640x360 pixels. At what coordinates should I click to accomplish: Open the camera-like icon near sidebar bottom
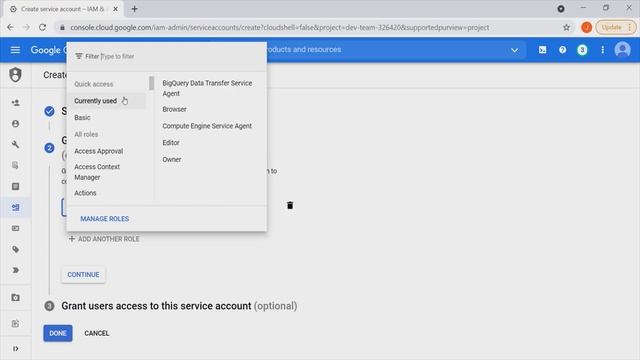[16, 298]
